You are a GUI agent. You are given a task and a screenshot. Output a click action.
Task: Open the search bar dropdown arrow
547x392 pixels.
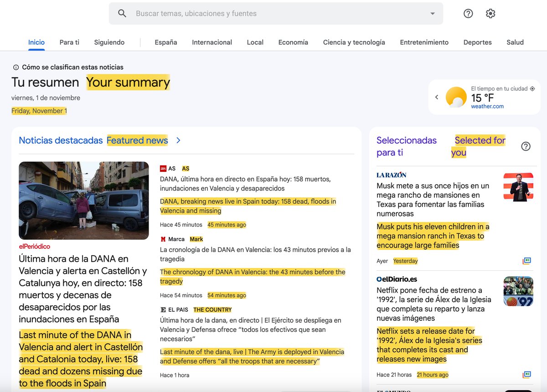432,13
